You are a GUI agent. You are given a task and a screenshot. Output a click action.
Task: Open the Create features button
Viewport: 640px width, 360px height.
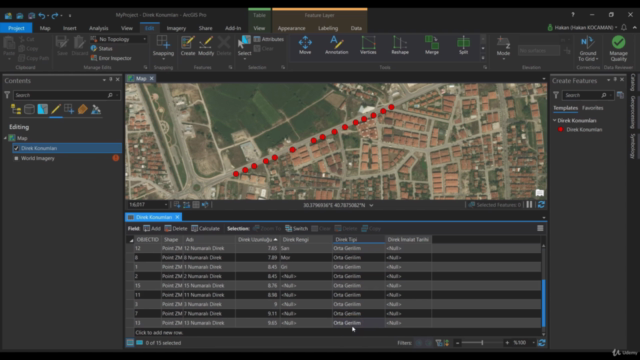click(x=188, y=46)
